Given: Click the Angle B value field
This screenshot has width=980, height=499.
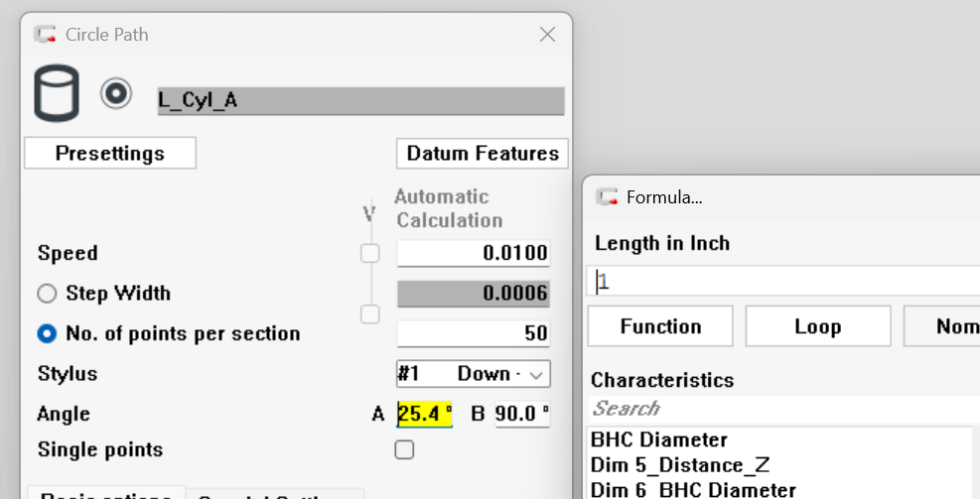Looking at the screenshot, I should click(x=521, y=414).
